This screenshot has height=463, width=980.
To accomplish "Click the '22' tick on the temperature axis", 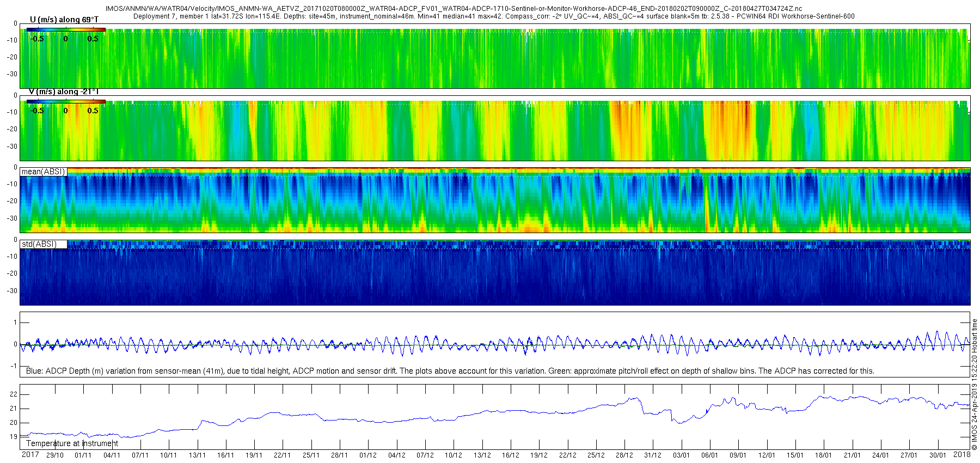I will click(14, 394).
